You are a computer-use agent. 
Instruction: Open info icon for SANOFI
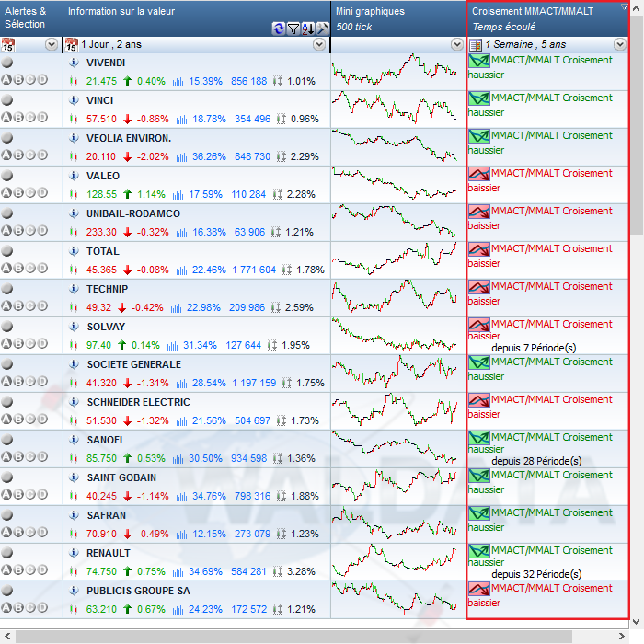pos(74,440)
